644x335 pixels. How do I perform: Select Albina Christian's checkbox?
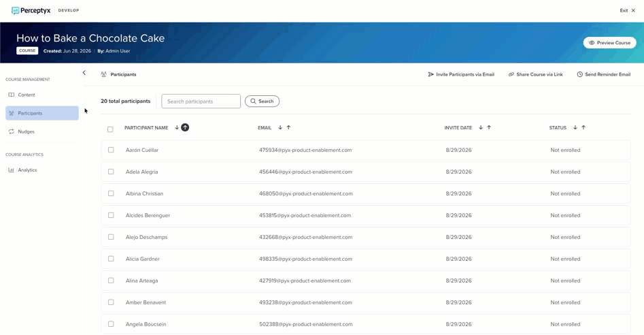coord(111,193)
